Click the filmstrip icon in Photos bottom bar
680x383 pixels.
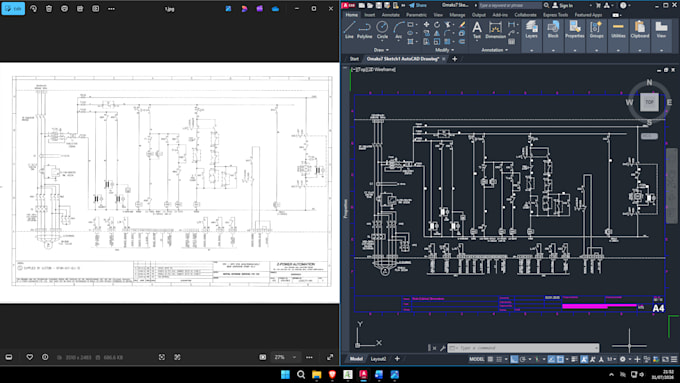[x=9, y=357]
